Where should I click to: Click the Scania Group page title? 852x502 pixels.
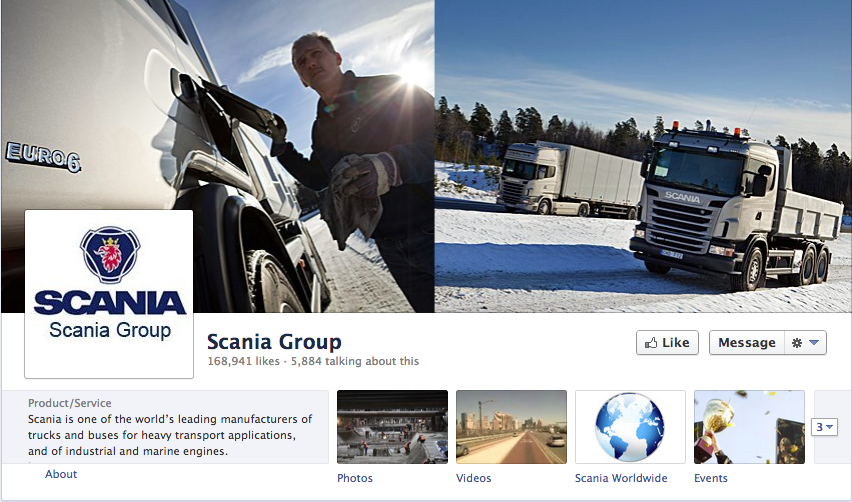(274, 342)
